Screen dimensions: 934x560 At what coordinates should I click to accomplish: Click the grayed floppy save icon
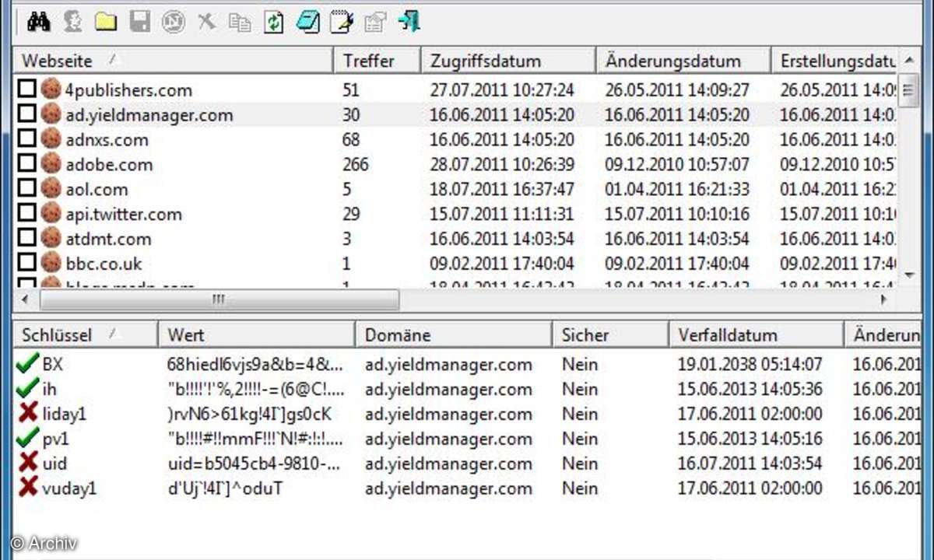click(x=140, y=23)
